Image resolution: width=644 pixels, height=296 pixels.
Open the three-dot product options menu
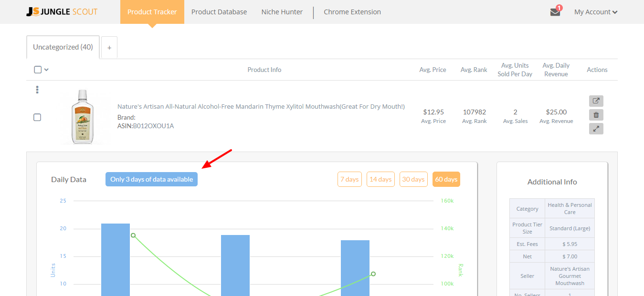click(37, 90)
